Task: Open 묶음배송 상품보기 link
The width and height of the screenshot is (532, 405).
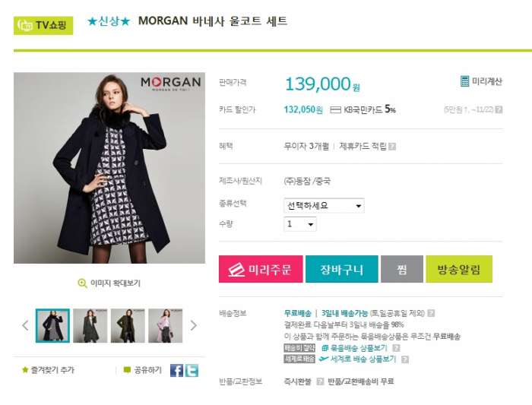Action: [355, 348]
